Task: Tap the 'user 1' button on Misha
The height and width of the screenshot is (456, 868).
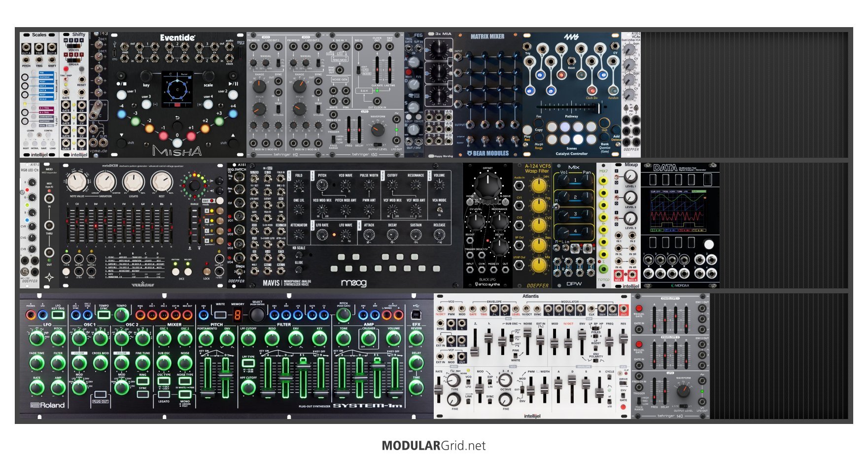Action: tap(121, 95)
